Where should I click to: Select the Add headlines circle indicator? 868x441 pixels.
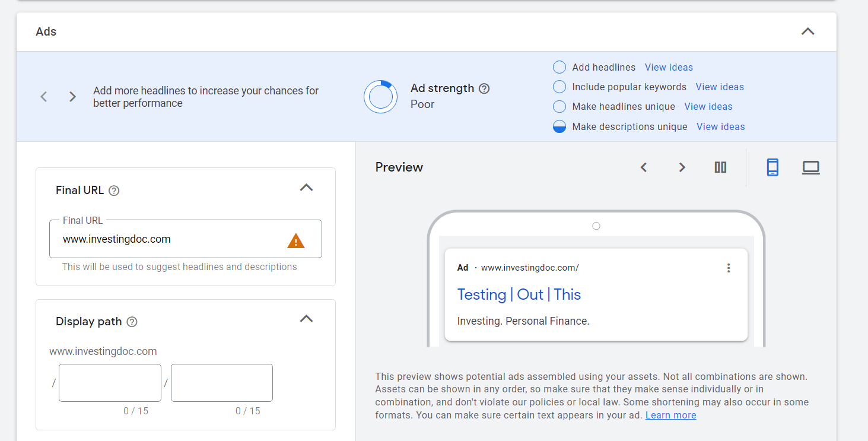click(x=559, y=67)
